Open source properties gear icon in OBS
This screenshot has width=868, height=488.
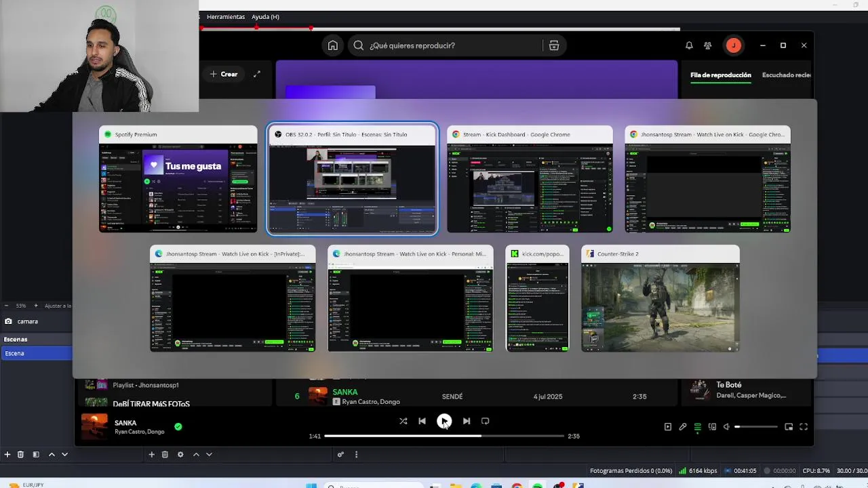click(x=180, y=454)
